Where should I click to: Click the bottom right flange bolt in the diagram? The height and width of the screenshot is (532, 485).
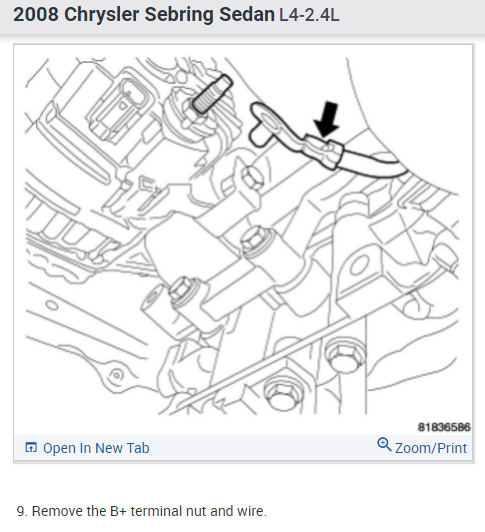click(345, 356)
